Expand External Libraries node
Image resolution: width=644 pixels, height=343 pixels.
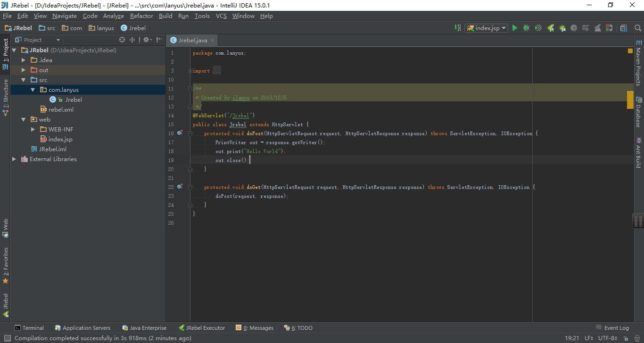[x=14, y=159]
